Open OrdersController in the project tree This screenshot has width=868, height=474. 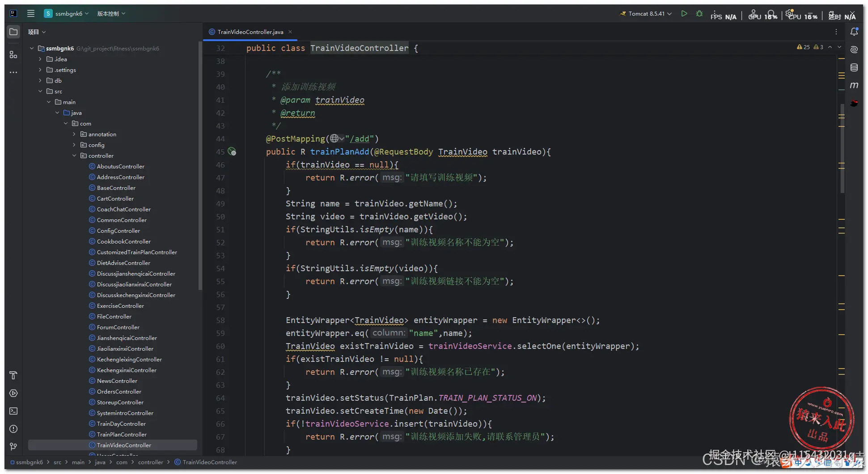click(115, 391)
